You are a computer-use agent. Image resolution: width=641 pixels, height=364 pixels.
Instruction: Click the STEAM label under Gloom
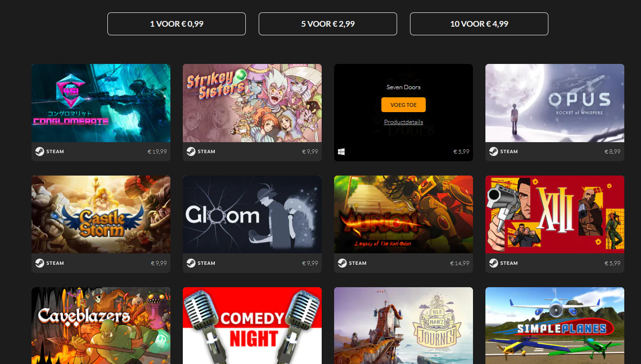(x=206, y=263)
